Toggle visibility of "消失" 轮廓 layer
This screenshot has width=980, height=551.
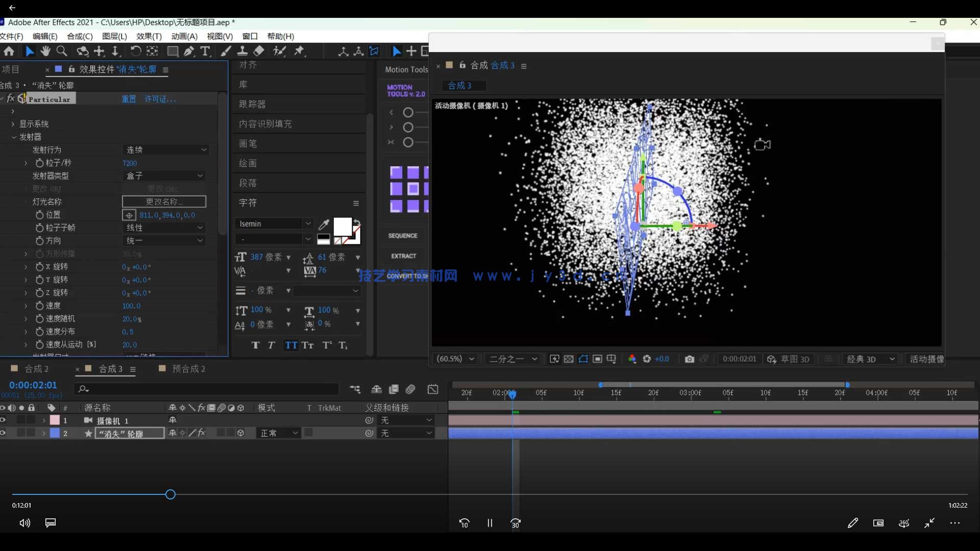click(x=3, y=433)
